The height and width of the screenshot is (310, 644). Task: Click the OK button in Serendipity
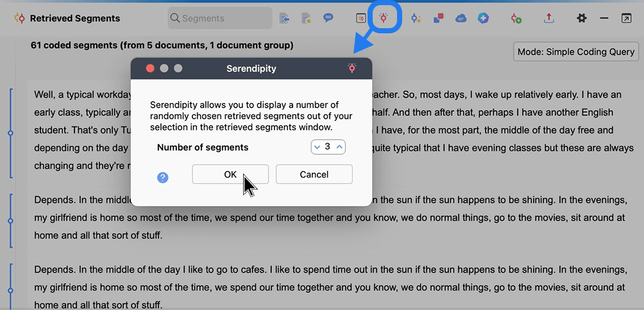[x=230, y=174]
